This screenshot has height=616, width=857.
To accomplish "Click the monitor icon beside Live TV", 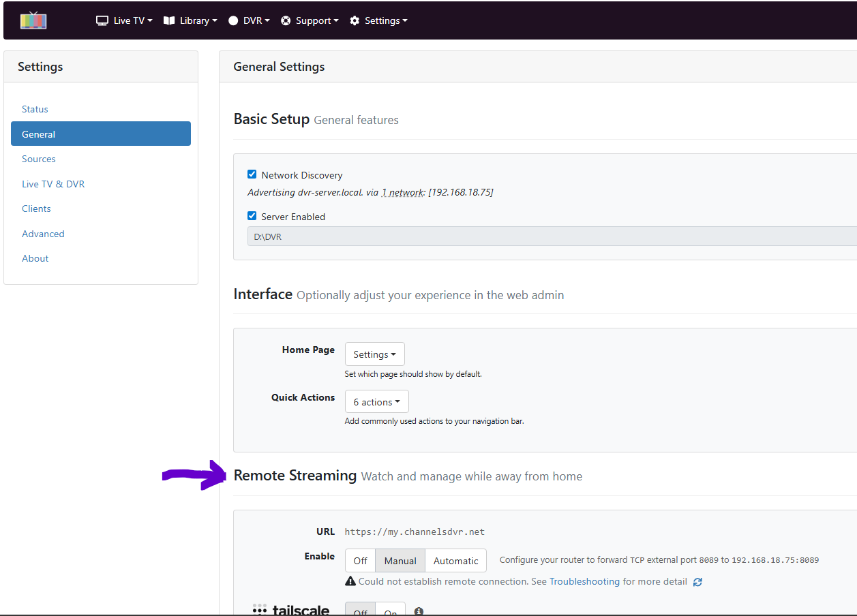I will pos(102,20).
